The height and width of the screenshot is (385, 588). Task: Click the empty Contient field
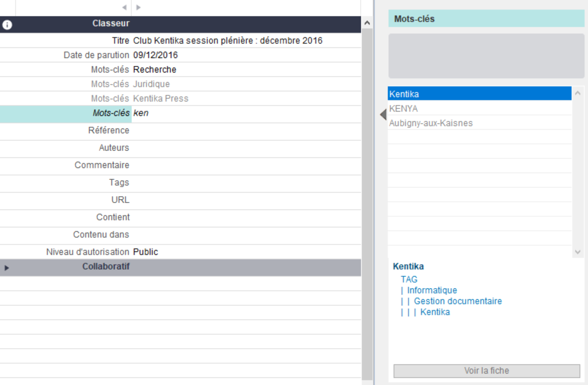[246, 218]
